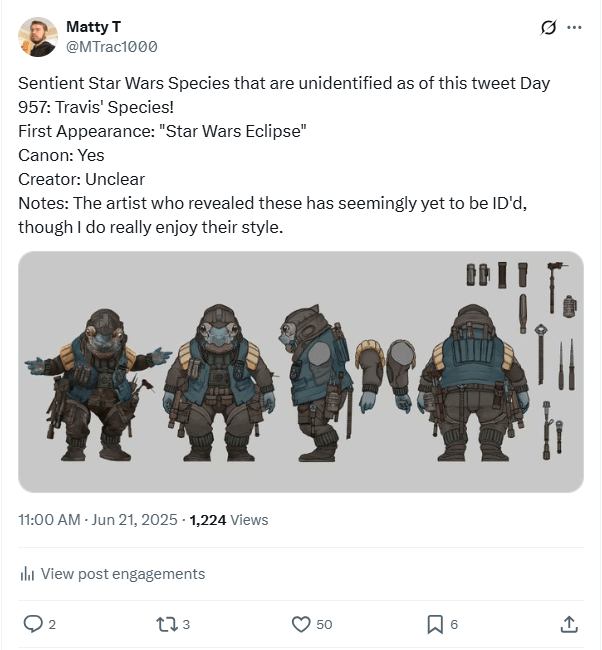
Task: Open View post engagements link
Action: pos(123,574)
